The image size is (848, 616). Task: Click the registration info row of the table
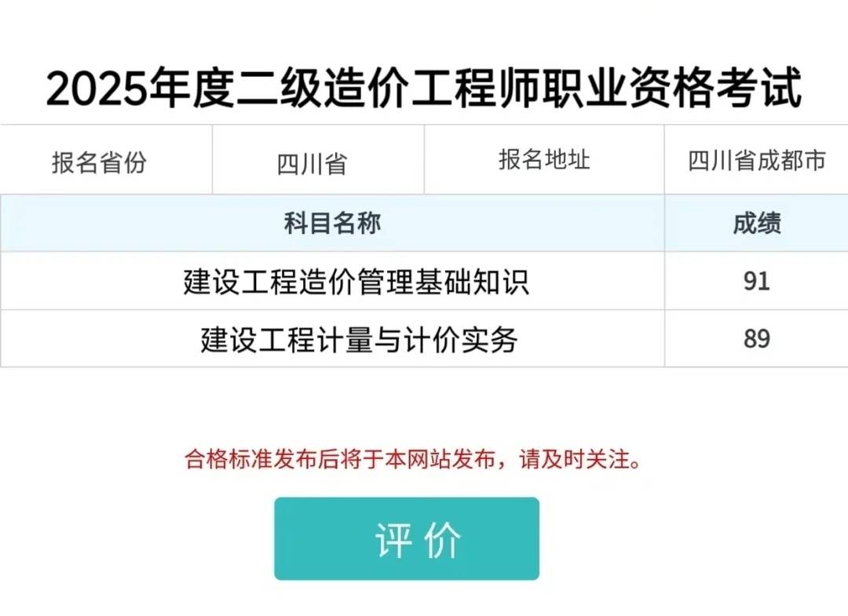[x=424, y=159]
